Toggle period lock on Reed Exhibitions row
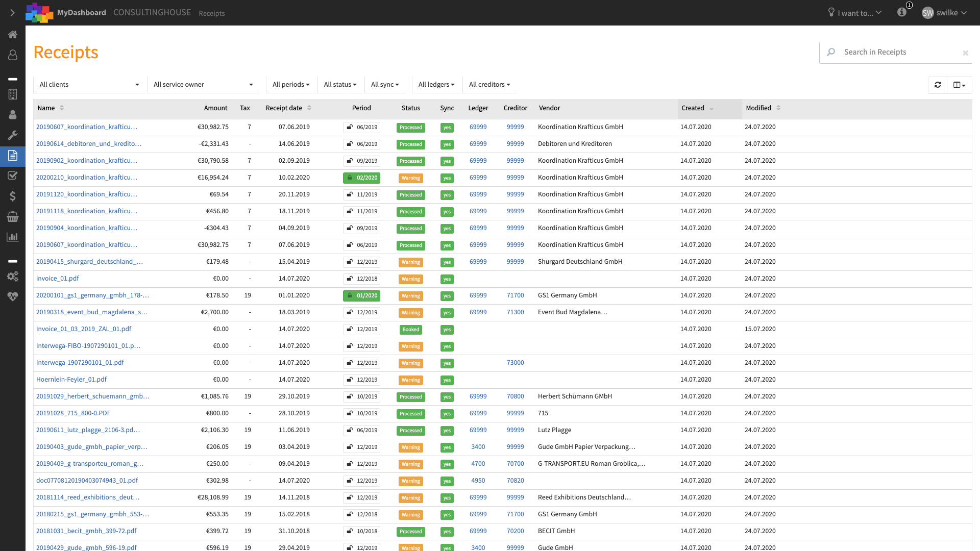This screenshot has width=980, height=551. click(x=361, y=498)
